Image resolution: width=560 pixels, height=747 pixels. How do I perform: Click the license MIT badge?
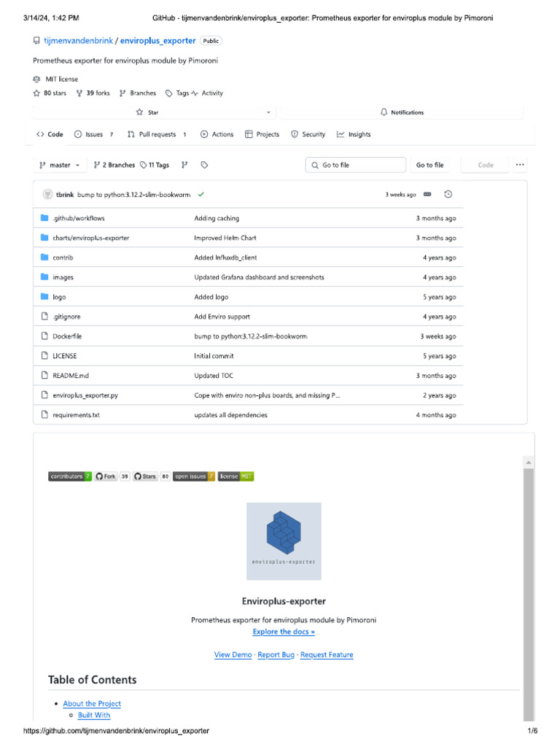[236, 476]
